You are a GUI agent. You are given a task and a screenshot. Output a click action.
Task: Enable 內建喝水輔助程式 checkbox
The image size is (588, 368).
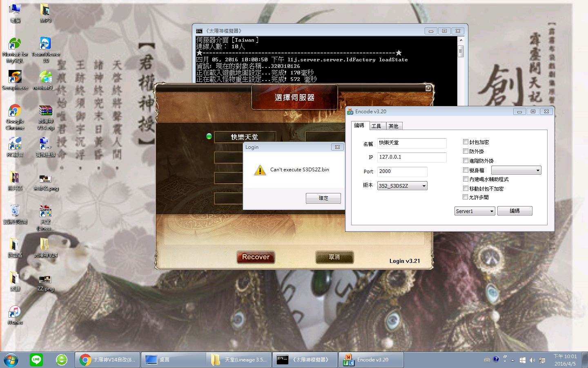pos(465,179)
